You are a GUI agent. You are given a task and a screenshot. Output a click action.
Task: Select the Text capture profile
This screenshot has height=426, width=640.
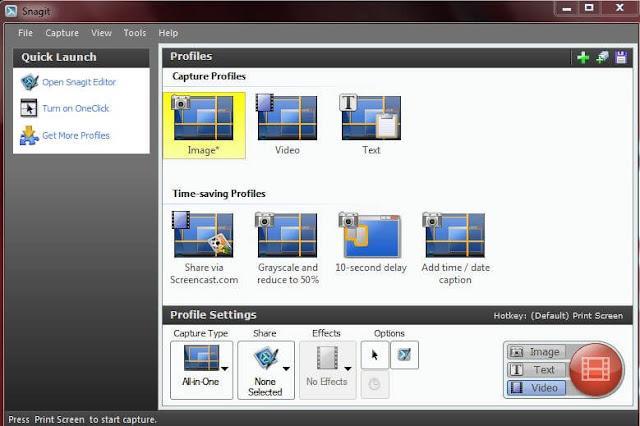tap(371, 124)
